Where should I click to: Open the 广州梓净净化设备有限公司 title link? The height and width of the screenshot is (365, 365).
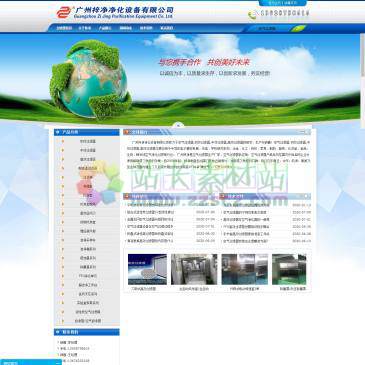125,10
